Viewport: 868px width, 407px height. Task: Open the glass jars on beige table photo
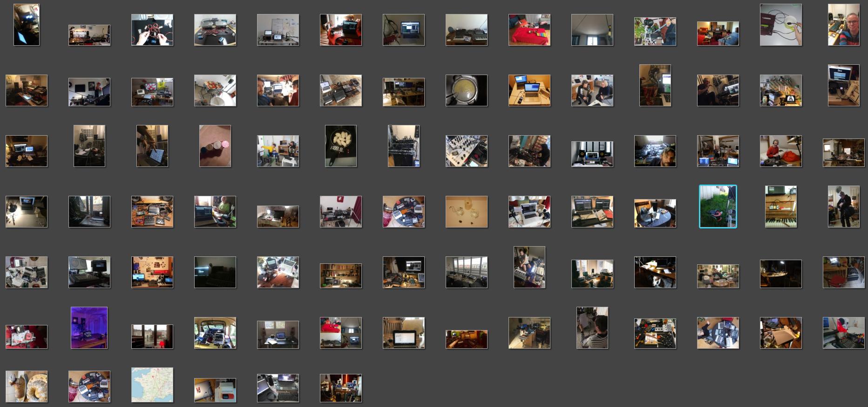467,212
